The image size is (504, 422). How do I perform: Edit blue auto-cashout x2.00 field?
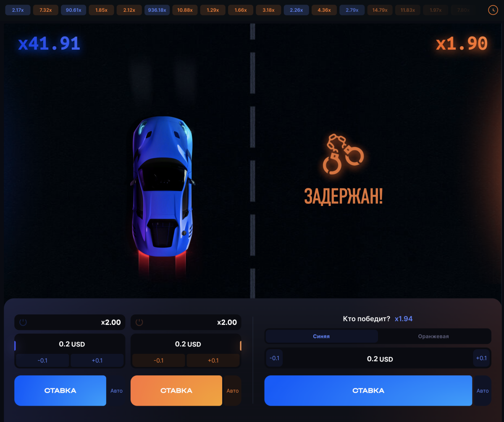pos(70,322)
